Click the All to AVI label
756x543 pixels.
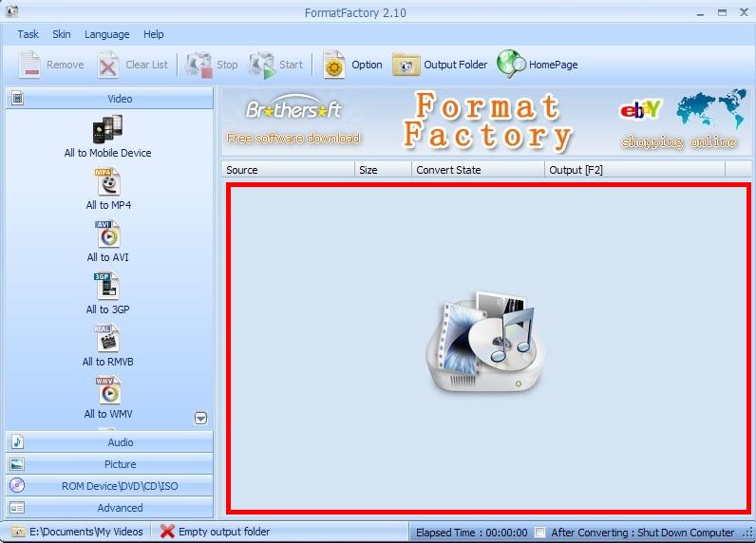[108, 257]
